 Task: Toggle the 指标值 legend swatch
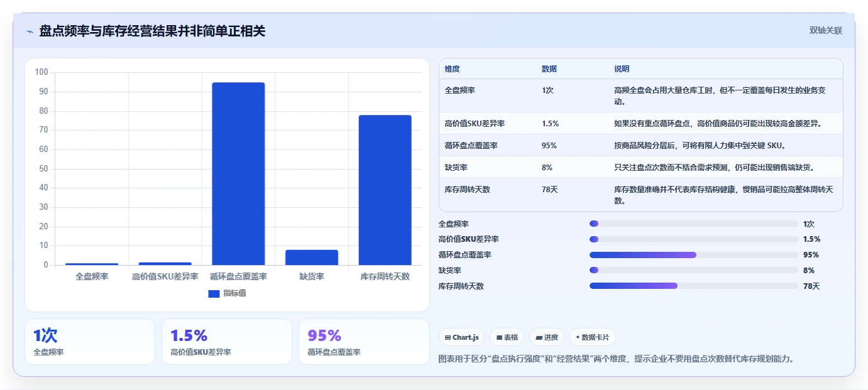214,293
